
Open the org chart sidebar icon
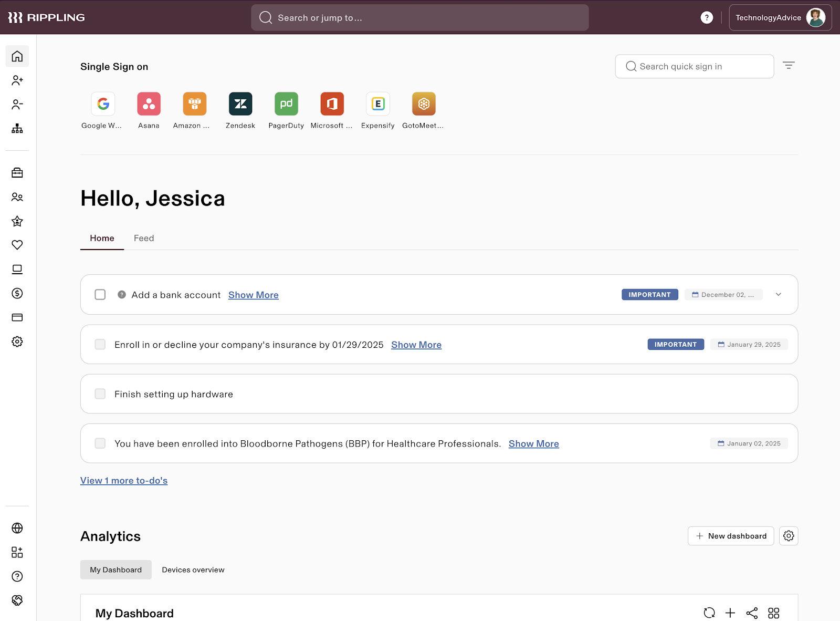17,129
